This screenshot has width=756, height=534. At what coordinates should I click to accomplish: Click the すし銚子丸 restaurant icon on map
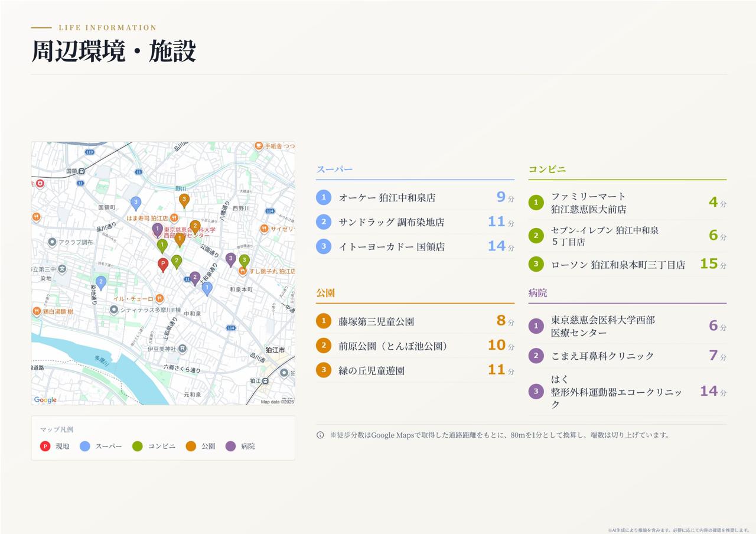click(x=243, y=271)
